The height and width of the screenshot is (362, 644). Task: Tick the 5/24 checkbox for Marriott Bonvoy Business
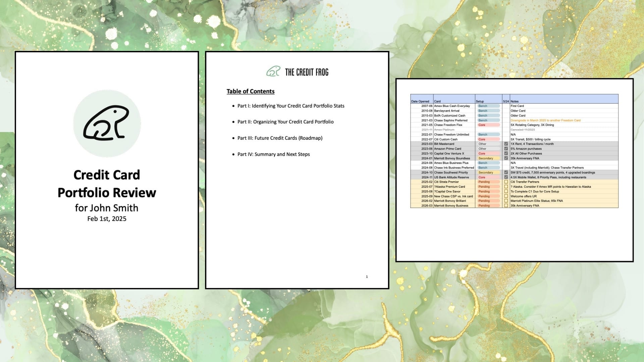coord(506,205)
